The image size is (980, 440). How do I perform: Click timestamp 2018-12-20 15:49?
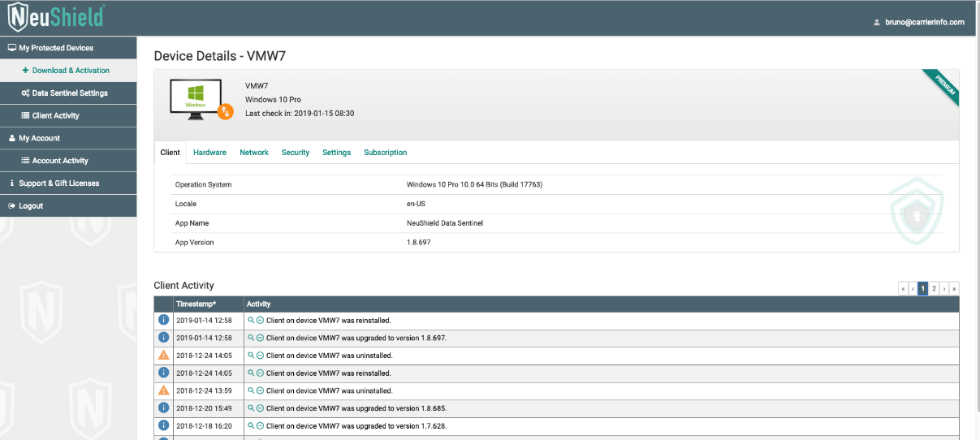[x=204, y=408]
